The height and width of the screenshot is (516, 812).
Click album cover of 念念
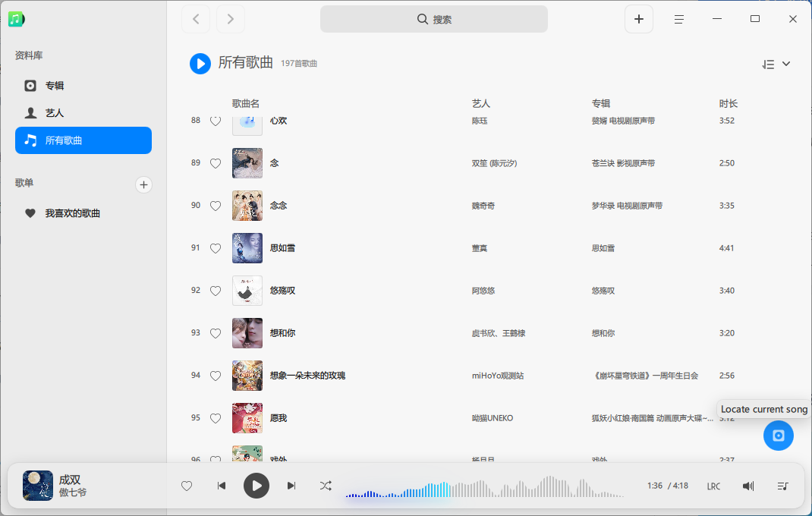click(247, 206)
